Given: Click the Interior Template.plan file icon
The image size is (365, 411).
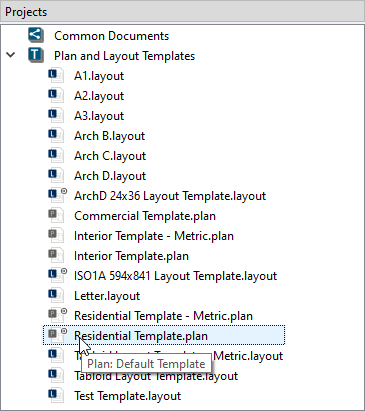Looking at the screenshot, I should click(56, 255).
